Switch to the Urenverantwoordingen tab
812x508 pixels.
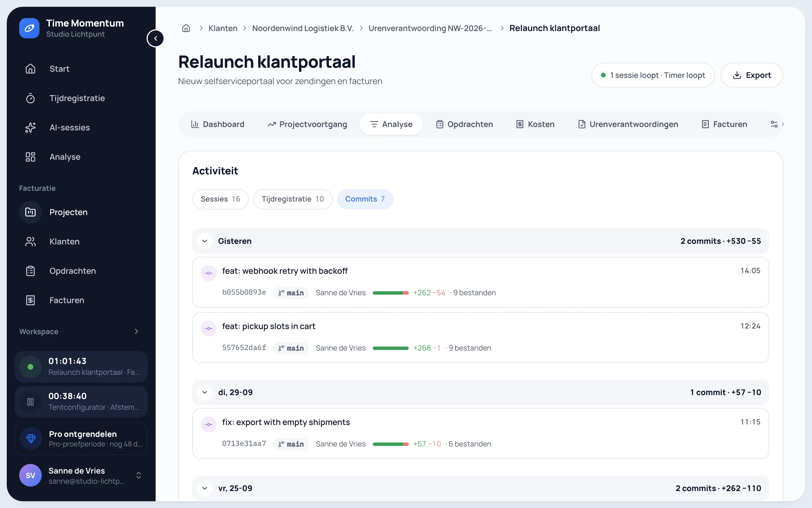coord(628,124)
